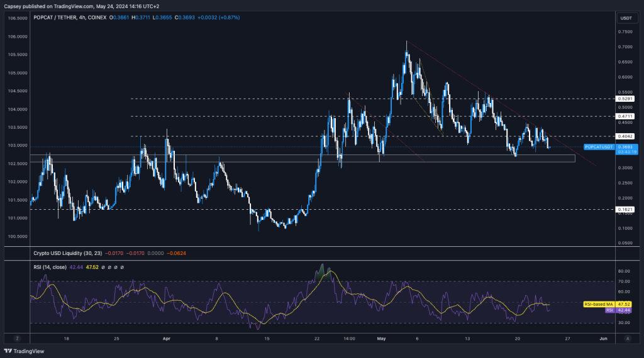Open the USDT currency selector
The height and width of the screenshot is (358, 644).
[x=626, y=18]
